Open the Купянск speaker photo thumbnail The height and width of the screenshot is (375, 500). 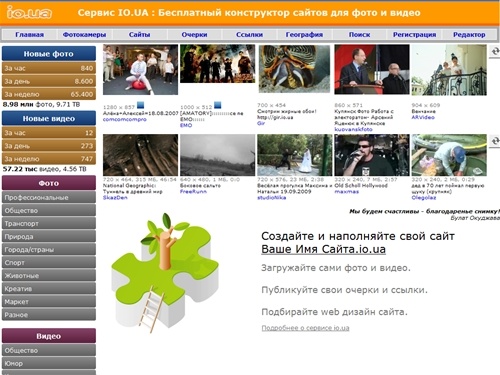(372, 69)
